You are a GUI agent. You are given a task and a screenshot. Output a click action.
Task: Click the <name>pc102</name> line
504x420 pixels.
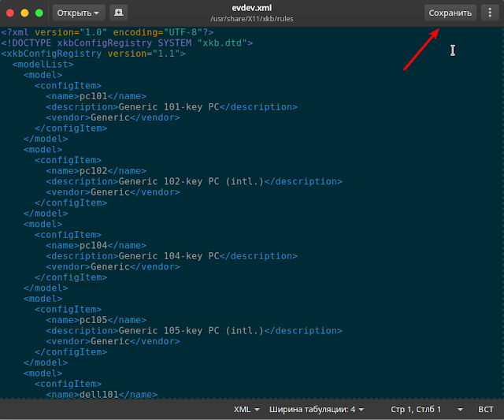click(x=96, y=171)
